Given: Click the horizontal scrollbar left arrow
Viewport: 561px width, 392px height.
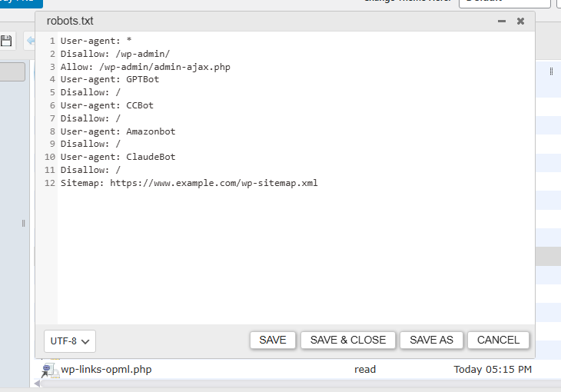Looking at the screenshot, I should click(x=37, y=384).
